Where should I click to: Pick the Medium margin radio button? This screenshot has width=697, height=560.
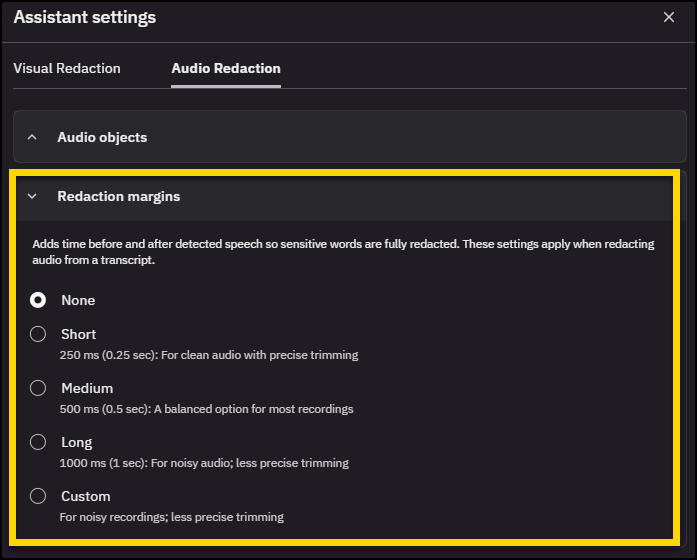point(38,388)
